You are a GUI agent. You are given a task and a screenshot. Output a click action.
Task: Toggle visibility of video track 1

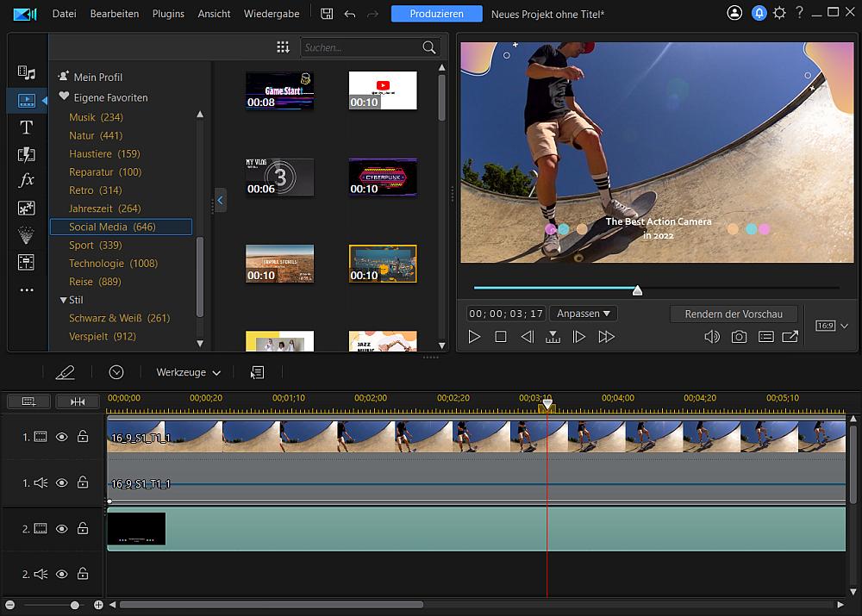point(62,437)
